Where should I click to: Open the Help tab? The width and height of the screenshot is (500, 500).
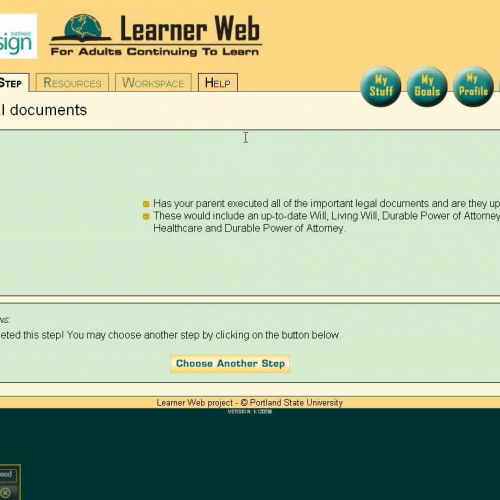tap(218, 82)
